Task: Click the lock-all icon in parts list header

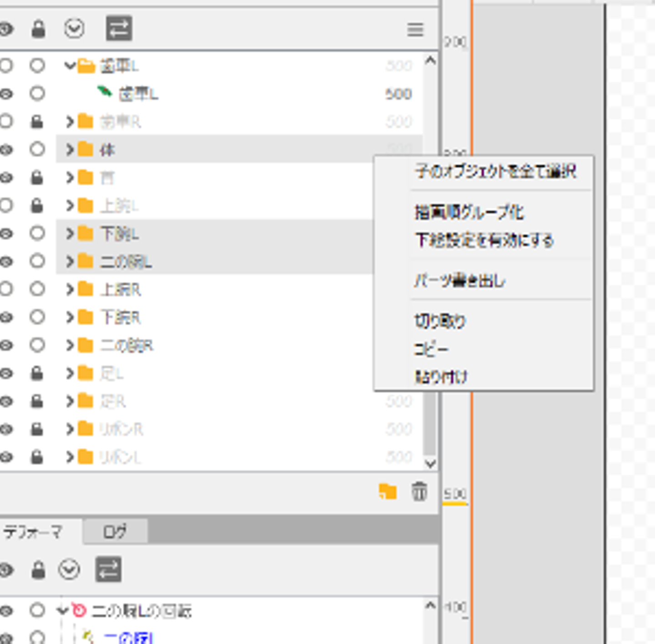Action: pyautogui.click(x=38, y=30)
